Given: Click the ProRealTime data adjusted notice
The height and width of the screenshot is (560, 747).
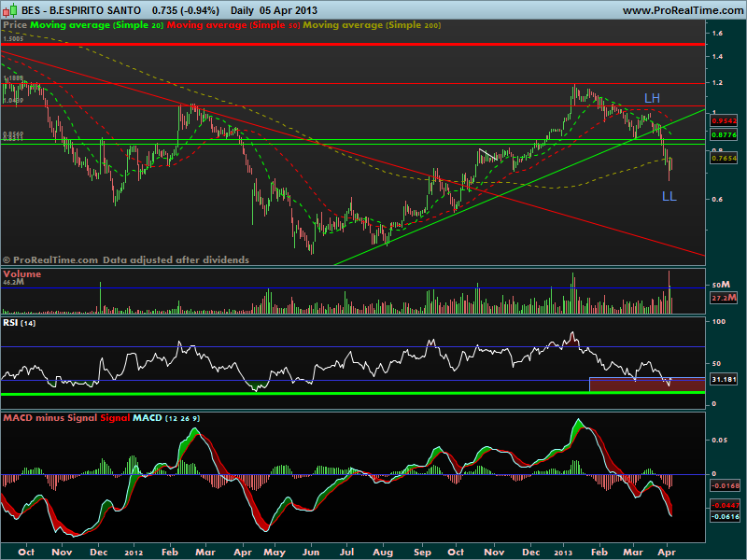Looking at the screenshot, I should (x=126, y=260).
